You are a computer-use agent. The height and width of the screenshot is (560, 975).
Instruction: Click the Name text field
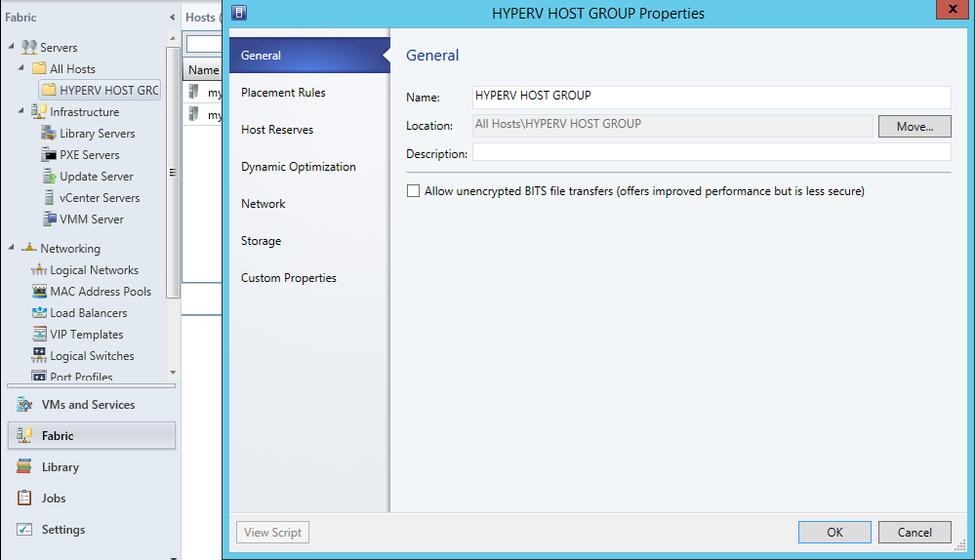coord(711,97)
